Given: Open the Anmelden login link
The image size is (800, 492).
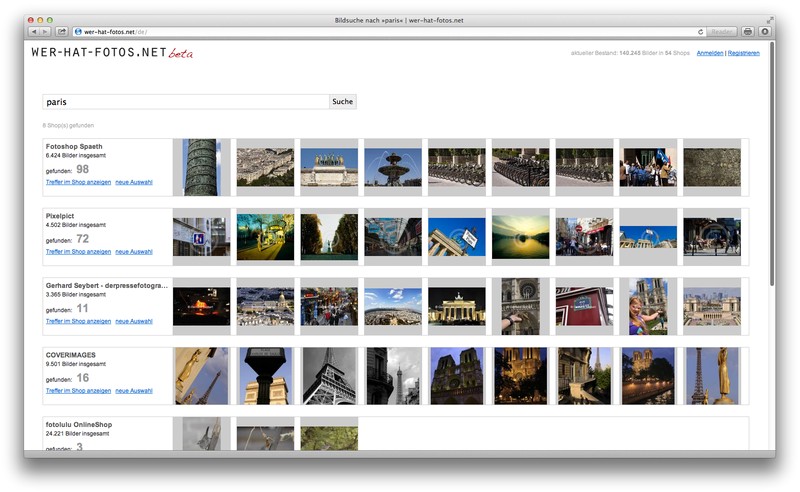Looking at the screenshot, I should click(709, 53).
